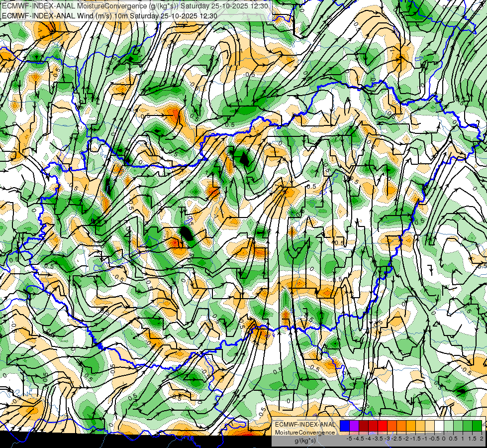Image resolution: width=487 pixels, height=448 pixels.
Task: Click the legend tick value -0.5
Action: pyautogui.click(x=434, y=439)
